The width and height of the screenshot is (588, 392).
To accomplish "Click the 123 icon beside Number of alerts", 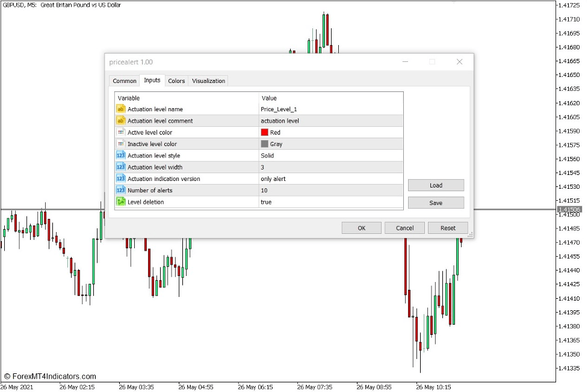I will tap(120, 190).
